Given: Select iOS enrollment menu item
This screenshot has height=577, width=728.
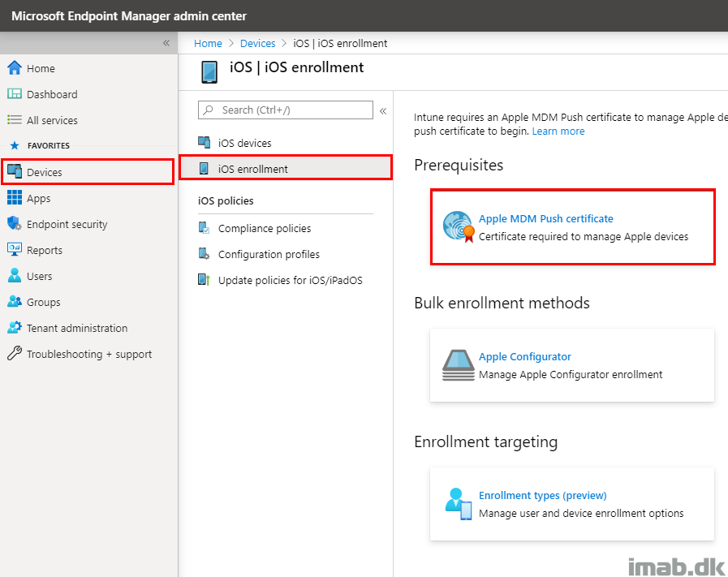Looking at the screenshot, I should [x=286, y=167].
